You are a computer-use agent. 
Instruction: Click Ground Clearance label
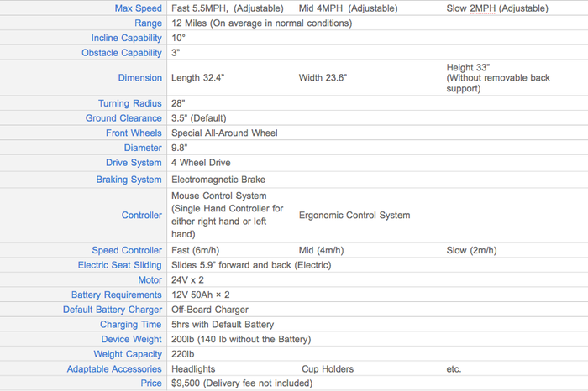coord(123,118)
